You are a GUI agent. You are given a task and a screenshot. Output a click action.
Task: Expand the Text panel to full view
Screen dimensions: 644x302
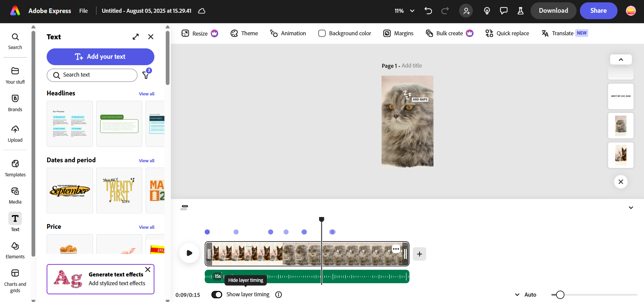coord(136,37)
